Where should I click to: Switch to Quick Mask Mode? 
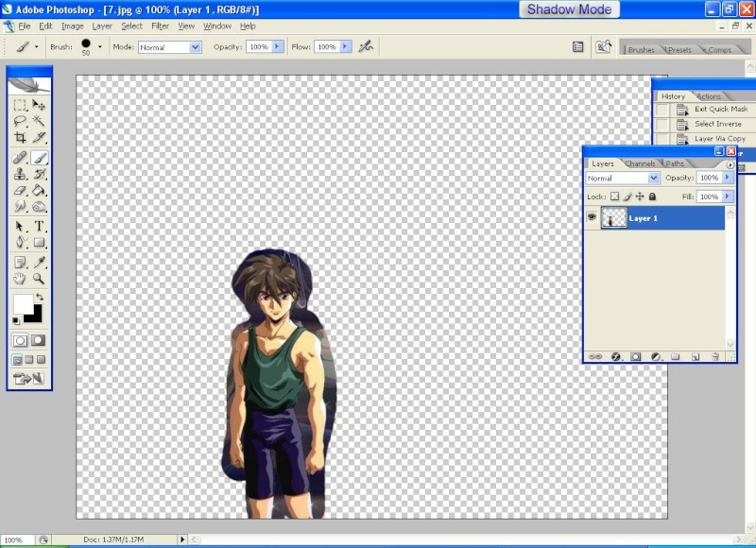click(x=39, y=341)
